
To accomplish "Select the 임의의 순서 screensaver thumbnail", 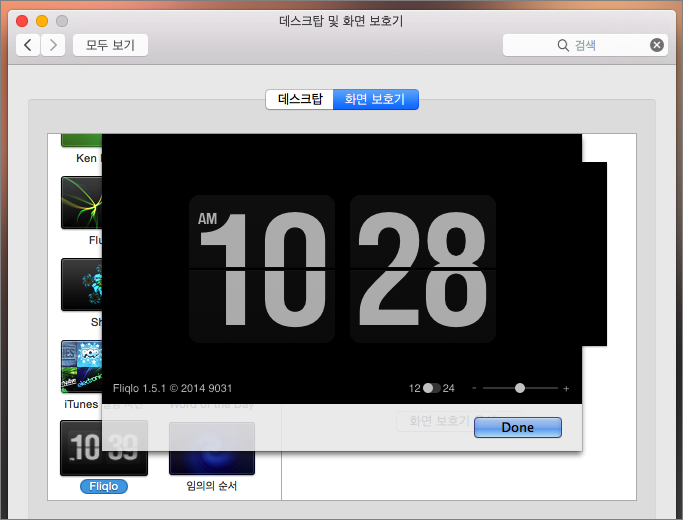I will tap(212, 449).
